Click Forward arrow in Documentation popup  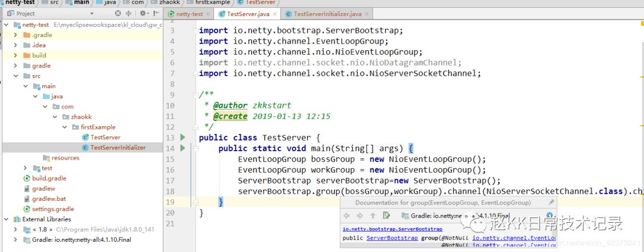tap(360, 216)
